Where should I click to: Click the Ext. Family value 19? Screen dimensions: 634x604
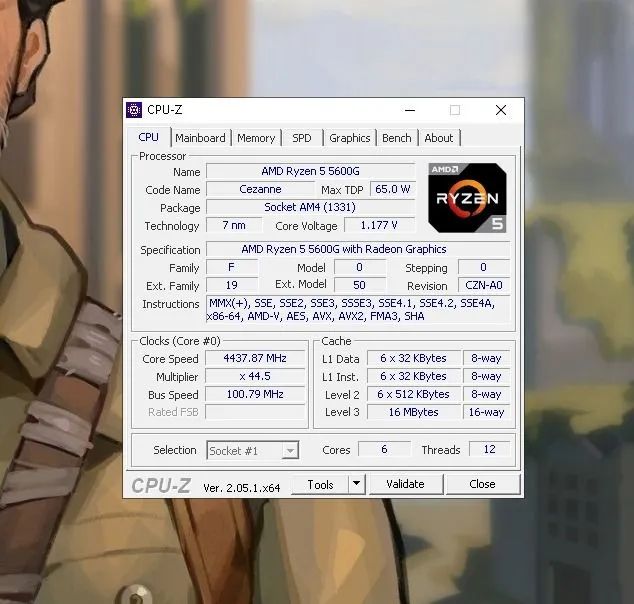pos(232,285)
